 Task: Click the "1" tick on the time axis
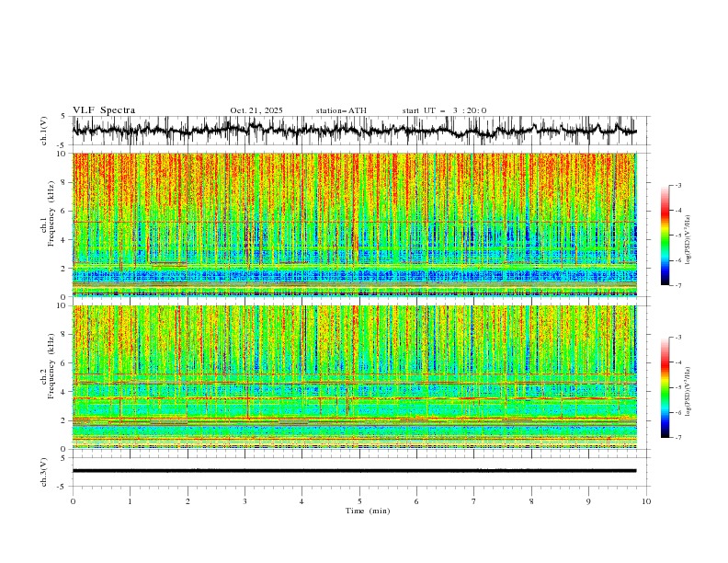pyautogui.click(x=130, y=501)
